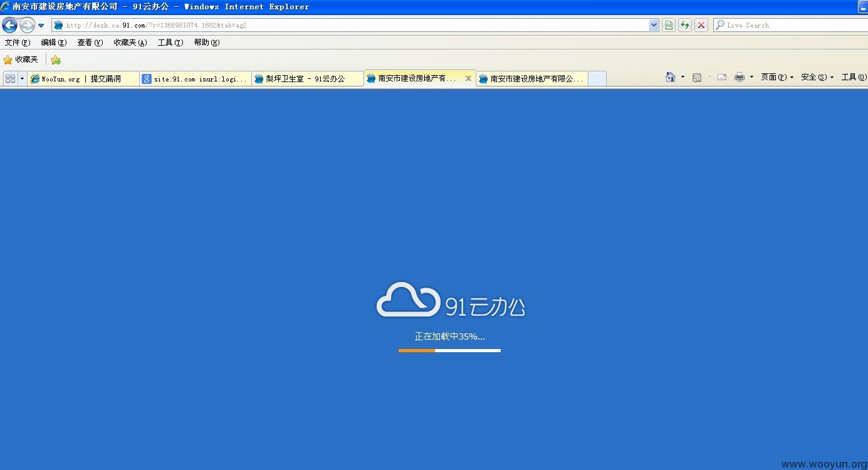This screenshot has width=868, height=470.
Task: Click the loading progress bar
Action: pyautogui.click(x=449, y=350)
